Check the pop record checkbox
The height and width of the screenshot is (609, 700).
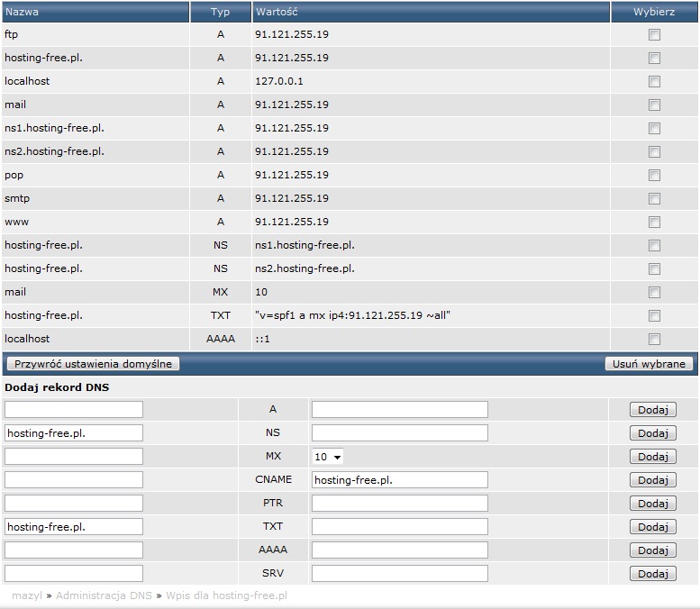654,176
